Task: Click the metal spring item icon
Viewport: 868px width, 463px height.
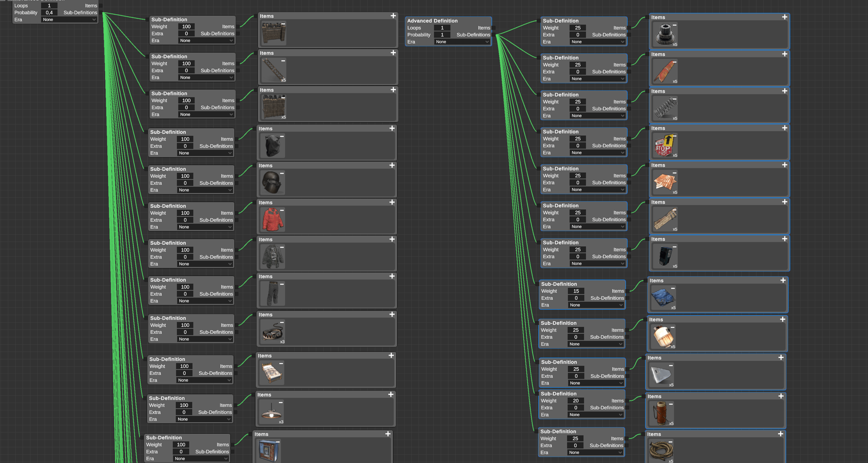Action: 665,108
